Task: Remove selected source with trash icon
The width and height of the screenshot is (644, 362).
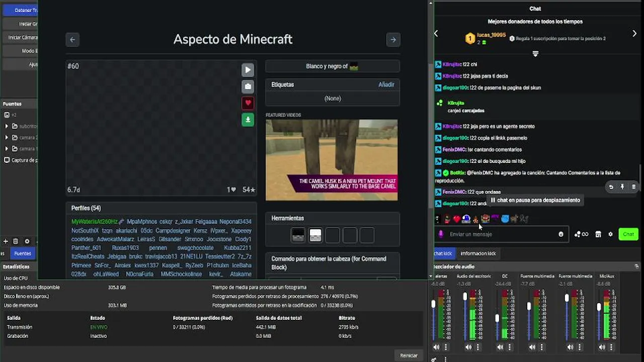Action: [16, 241]
